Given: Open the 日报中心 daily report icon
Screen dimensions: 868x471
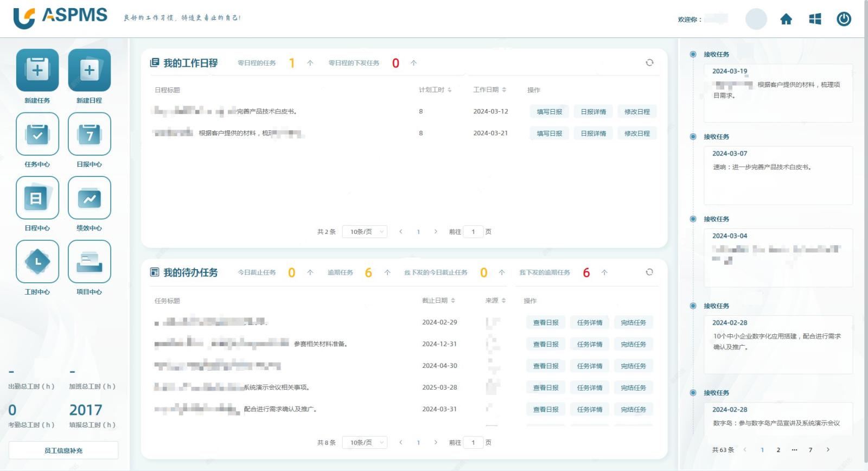Looking at the screenshot, I should pos(90,134).
